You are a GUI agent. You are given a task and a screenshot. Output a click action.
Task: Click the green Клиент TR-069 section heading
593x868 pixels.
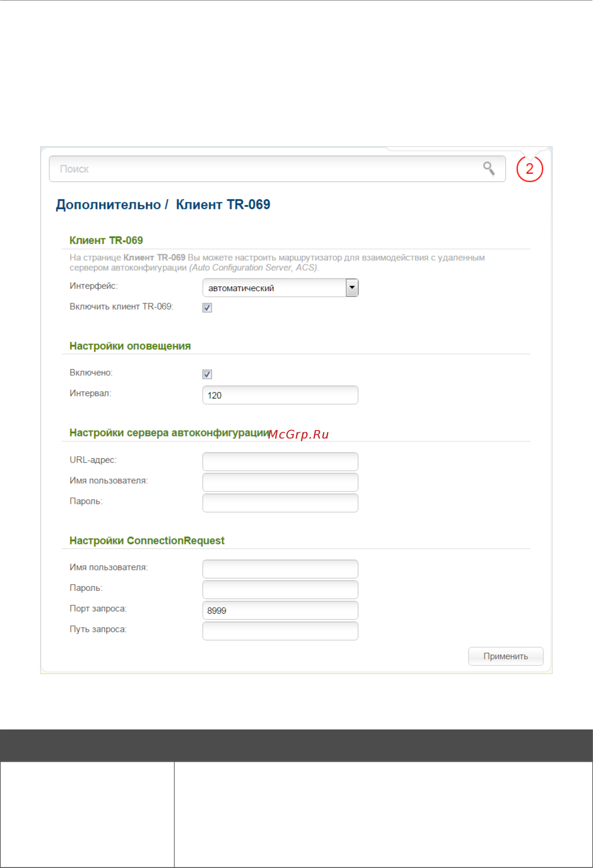(x=106, y=240)
